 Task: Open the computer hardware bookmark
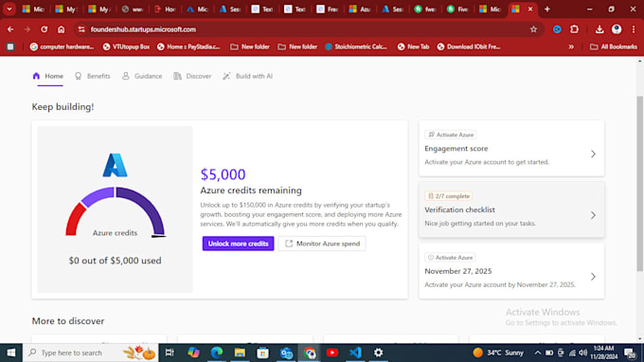click(x=62, y=46)
